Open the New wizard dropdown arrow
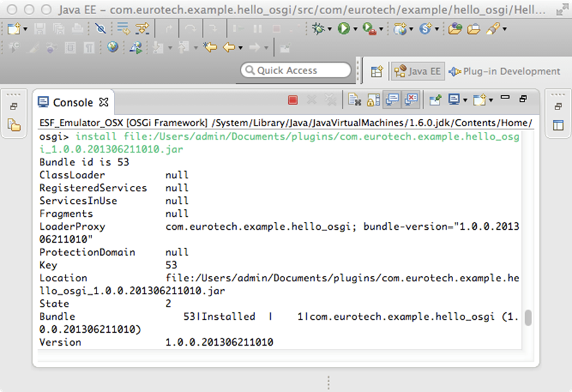Image resolution: width=572 pixels, height=392 pixels. 25,29
